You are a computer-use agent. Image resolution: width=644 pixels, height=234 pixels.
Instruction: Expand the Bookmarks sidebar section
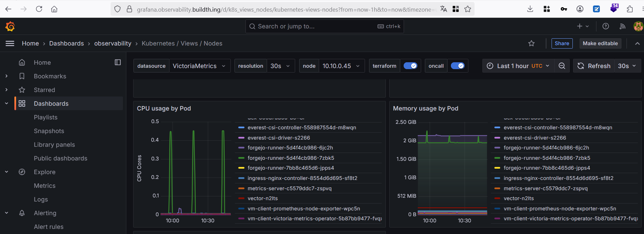7,76
